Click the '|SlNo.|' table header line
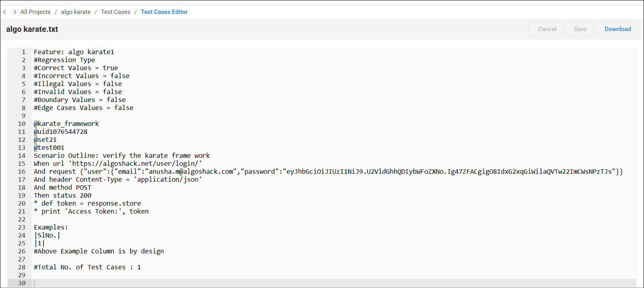 tap(47, 235)
